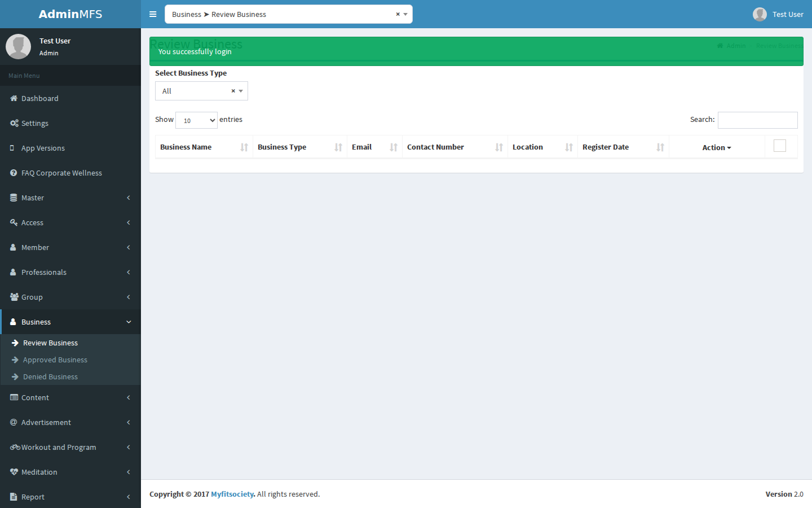Clear the All business type selection
Image resolution: width=812 pixels, height=508 pixels.
(233, 91)
